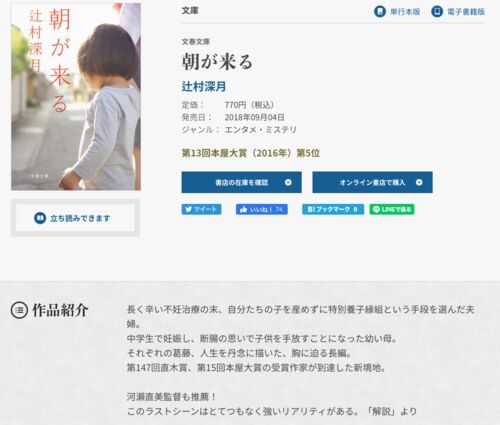Open the 書店の在庫を確認 button
Image resolution: width=500 pixels, height=425 pixels.
click(242, 182)
